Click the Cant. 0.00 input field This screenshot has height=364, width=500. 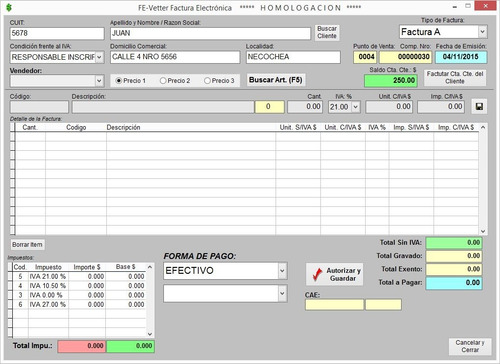[305, 107]
